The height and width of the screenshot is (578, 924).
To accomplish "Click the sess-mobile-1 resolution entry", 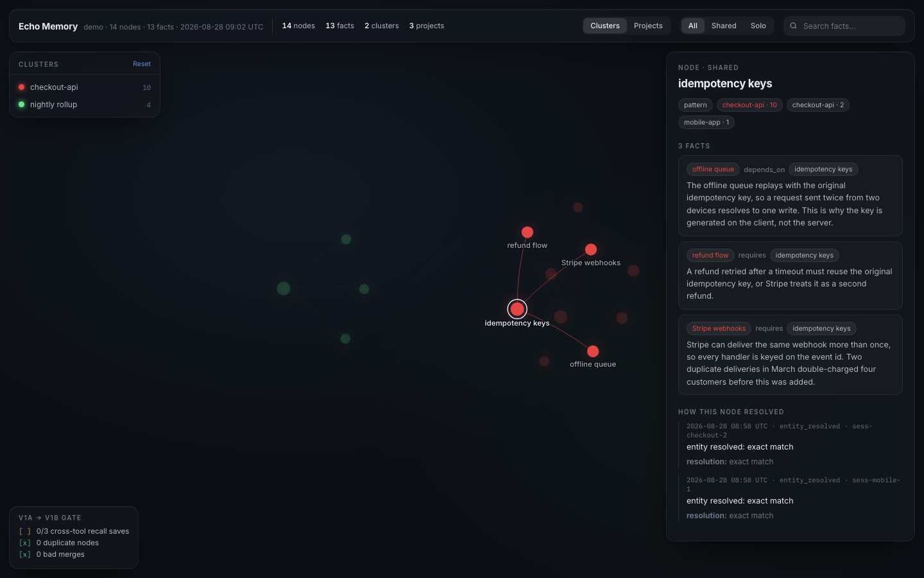I will (791, 498).
